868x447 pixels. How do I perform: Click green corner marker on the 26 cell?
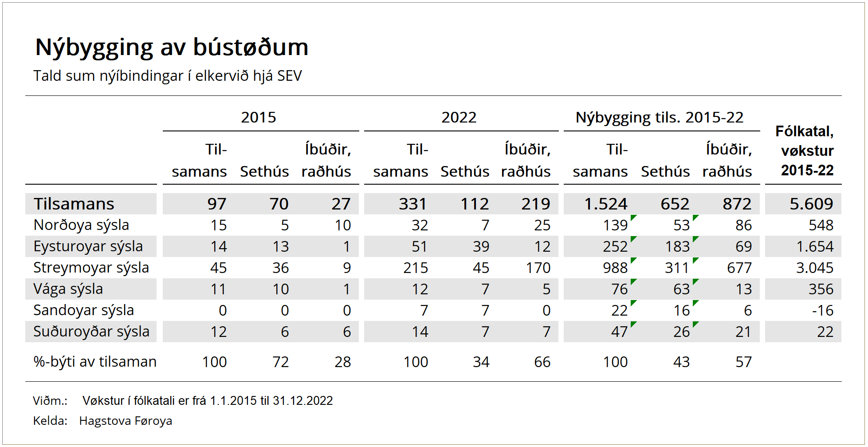(x=695, y=324)
